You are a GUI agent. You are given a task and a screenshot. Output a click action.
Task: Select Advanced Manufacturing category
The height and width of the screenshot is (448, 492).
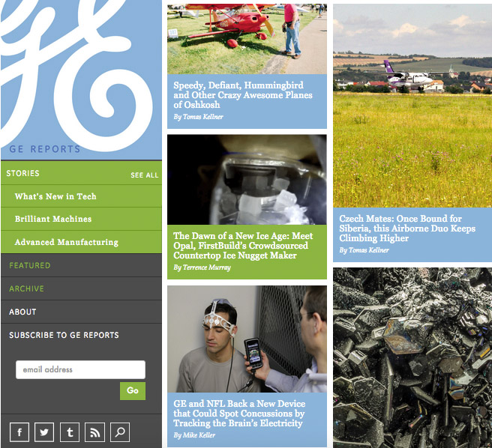click(x=81, y=242)
